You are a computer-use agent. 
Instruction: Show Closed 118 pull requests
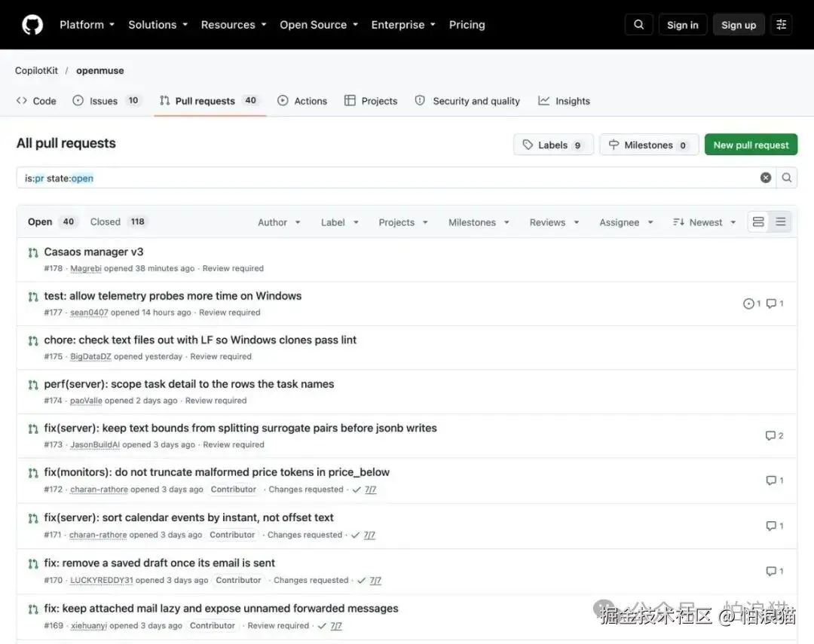tap(118, 222)
